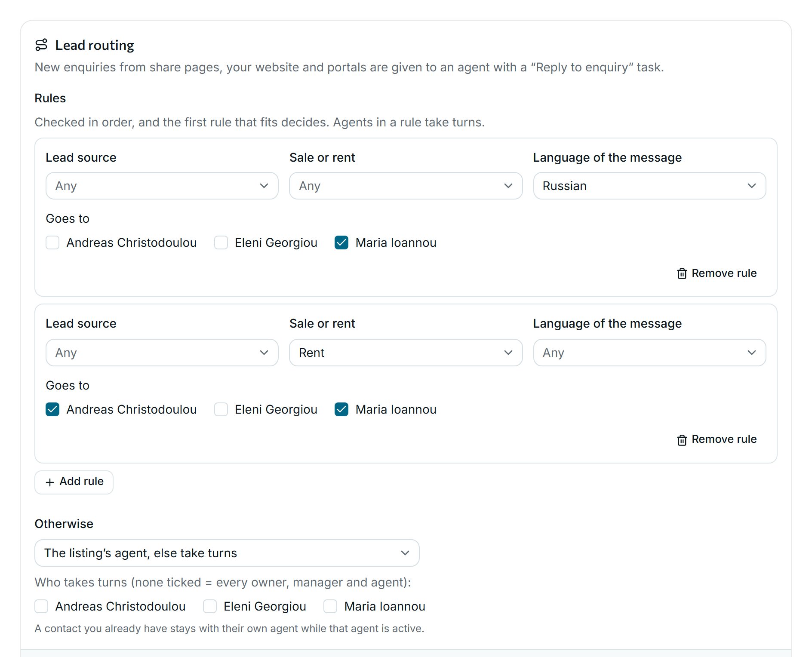Tick Eleni Georgiou in the second rule
This screenshot has width=812, height=657.
[x=221, y=409]
